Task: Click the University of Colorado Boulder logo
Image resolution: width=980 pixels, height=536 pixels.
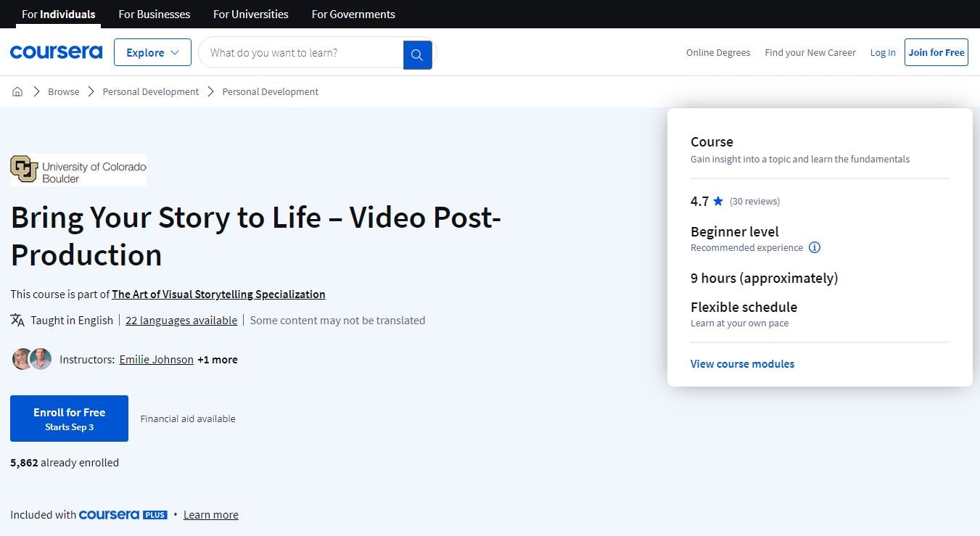Action: pos(78,169)
